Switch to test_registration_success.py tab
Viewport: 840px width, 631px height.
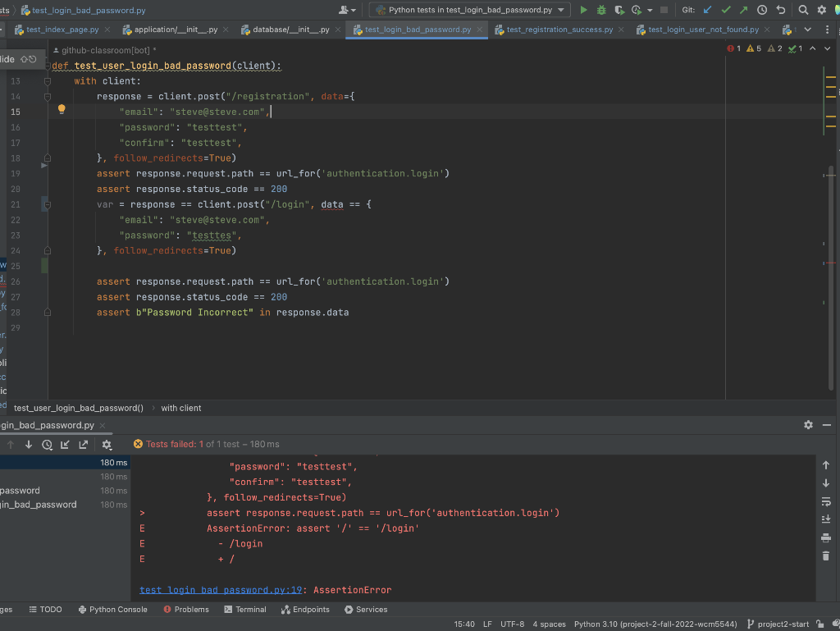click(559, 30)
